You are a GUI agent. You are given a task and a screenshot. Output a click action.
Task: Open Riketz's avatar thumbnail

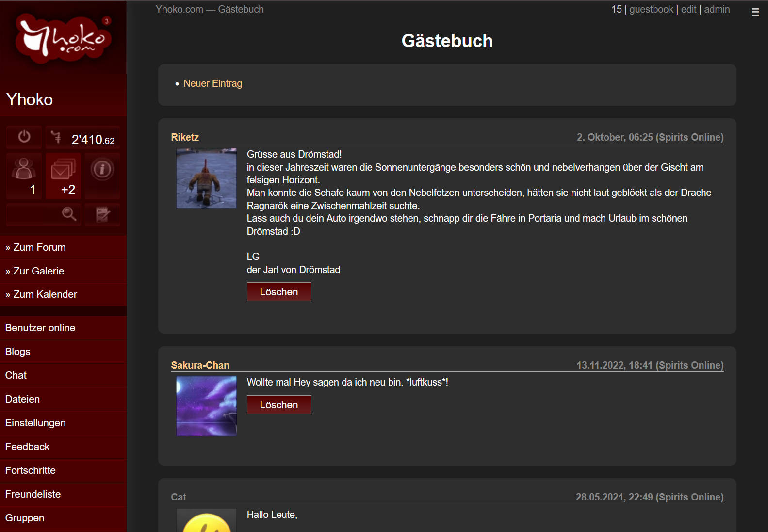[206, 178]
